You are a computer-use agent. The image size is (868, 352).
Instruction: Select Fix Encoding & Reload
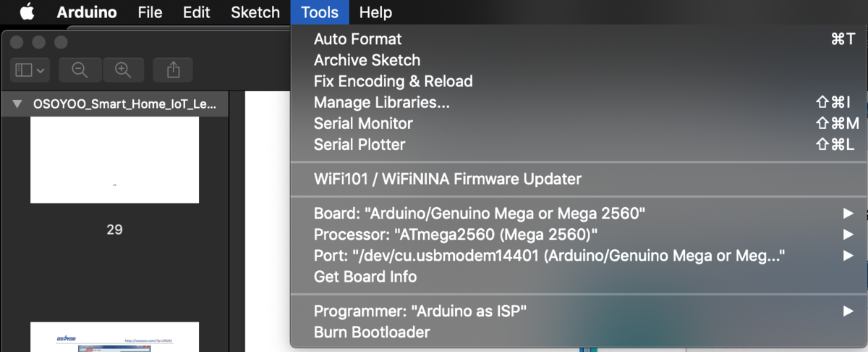coord(393,81)
